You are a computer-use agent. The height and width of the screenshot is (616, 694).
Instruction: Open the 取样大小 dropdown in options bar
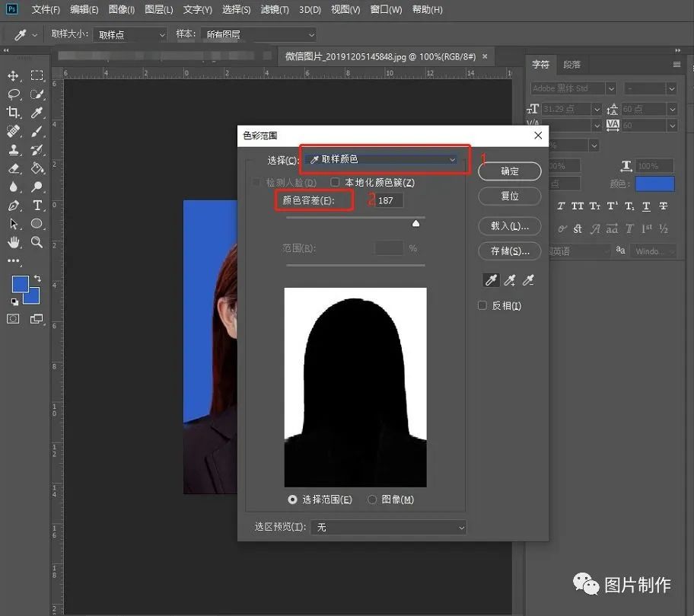[129, 34]
